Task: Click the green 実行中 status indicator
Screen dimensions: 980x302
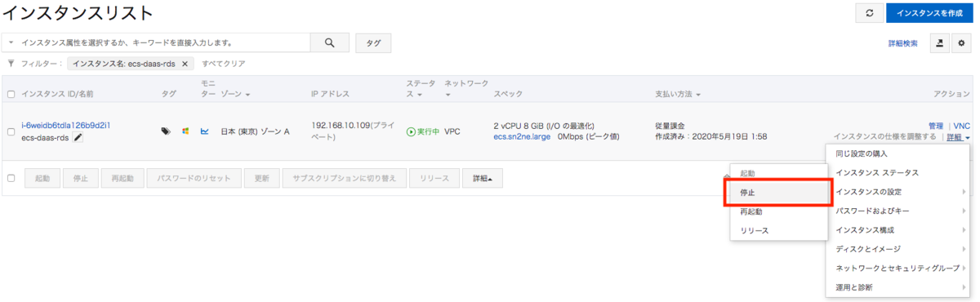Action: 423,131
